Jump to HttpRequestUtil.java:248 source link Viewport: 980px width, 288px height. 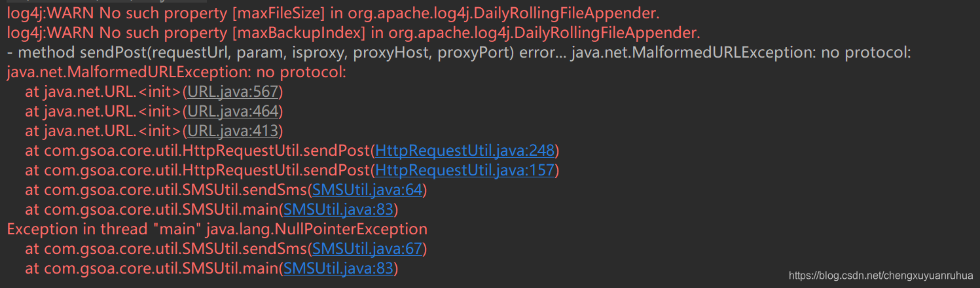click(465, 151)
